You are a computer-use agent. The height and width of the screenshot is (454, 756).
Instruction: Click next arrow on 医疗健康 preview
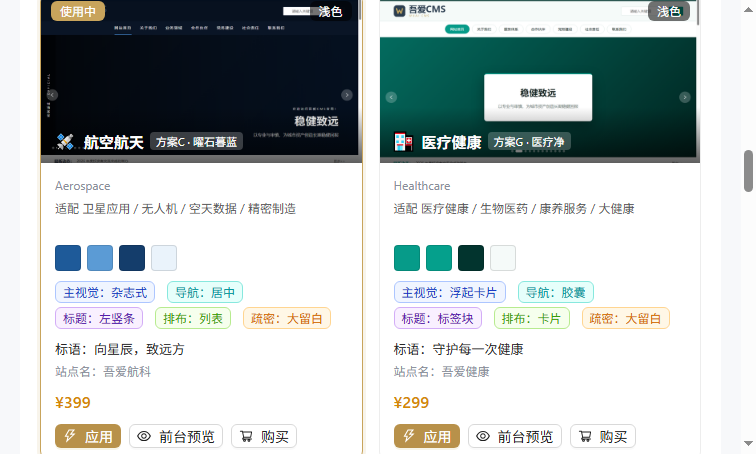[x=685, y=97]
